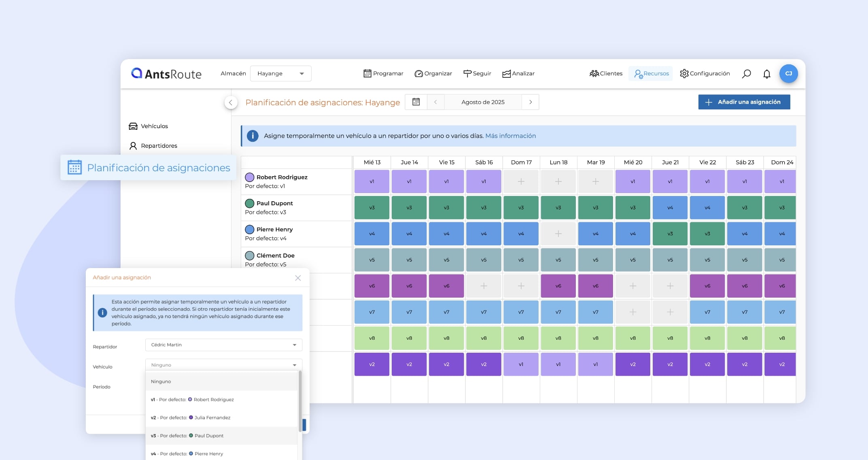
Task: Open the Repartidor Cédric Martin dropdown
Action: point(223,345)
